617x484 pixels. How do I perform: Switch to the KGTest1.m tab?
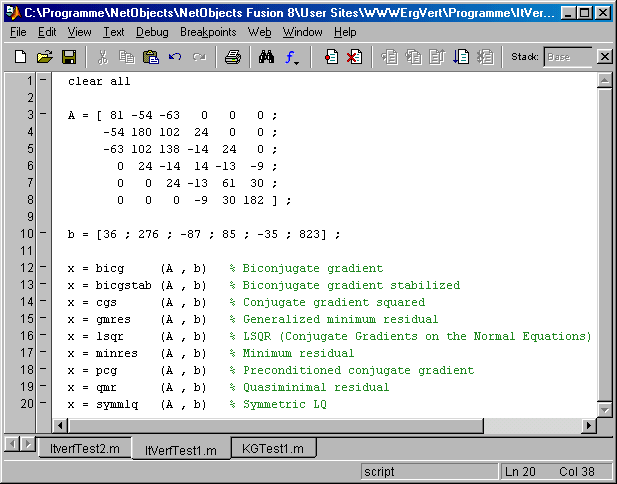[x=273, y=449]
